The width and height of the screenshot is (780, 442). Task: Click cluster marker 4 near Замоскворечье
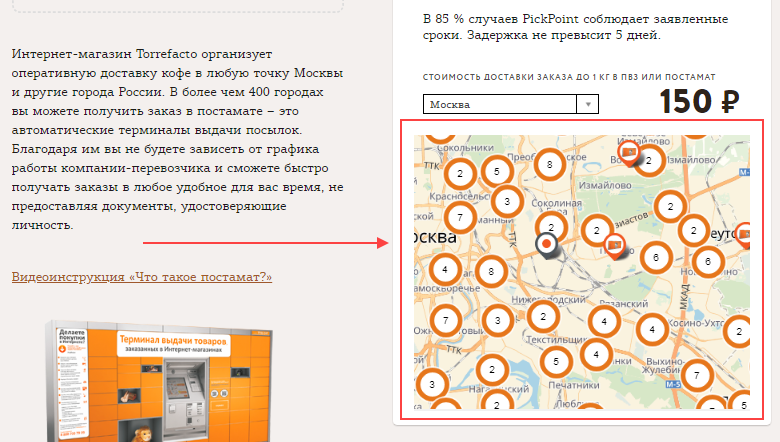click(444, 269)
